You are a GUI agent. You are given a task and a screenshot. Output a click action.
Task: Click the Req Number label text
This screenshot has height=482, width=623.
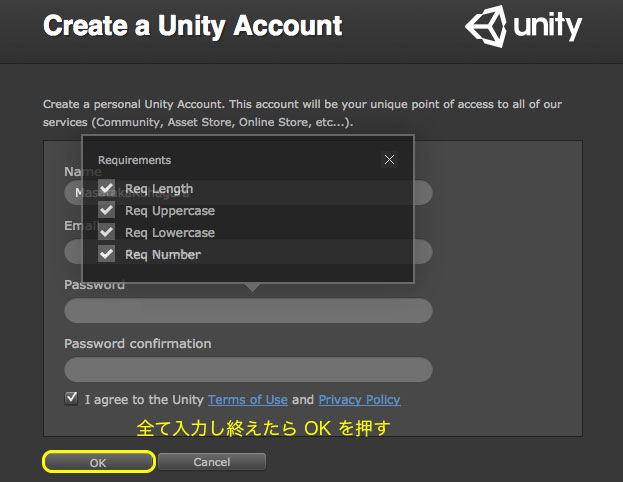[x=163, y=255]
